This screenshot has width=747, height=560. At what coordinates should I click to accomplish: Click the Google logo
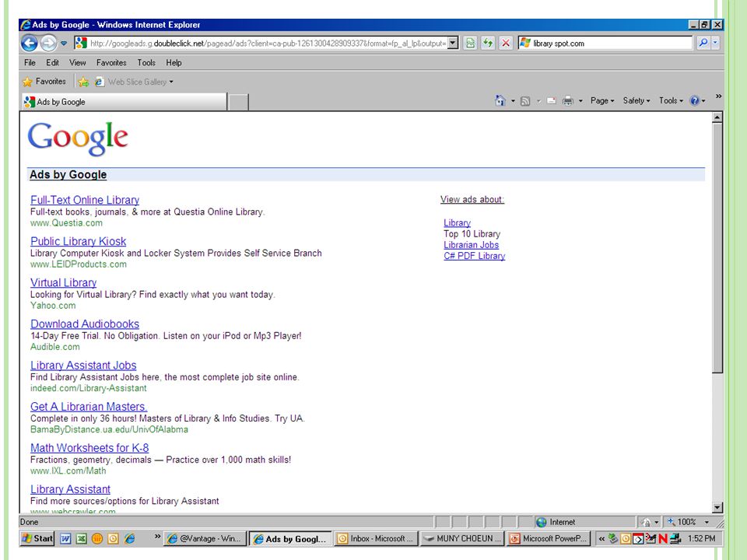click(78, 138)
